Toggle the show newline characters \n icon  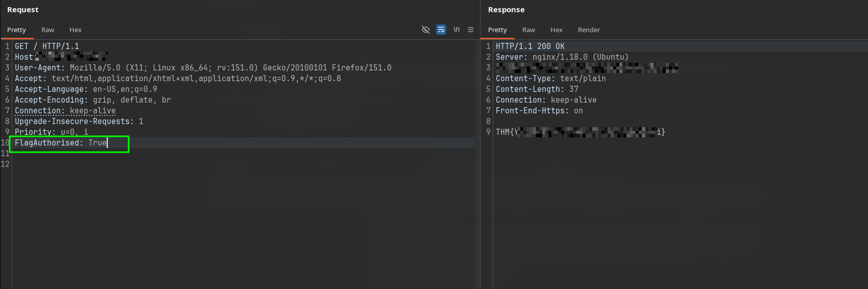(x=456, y=30)
